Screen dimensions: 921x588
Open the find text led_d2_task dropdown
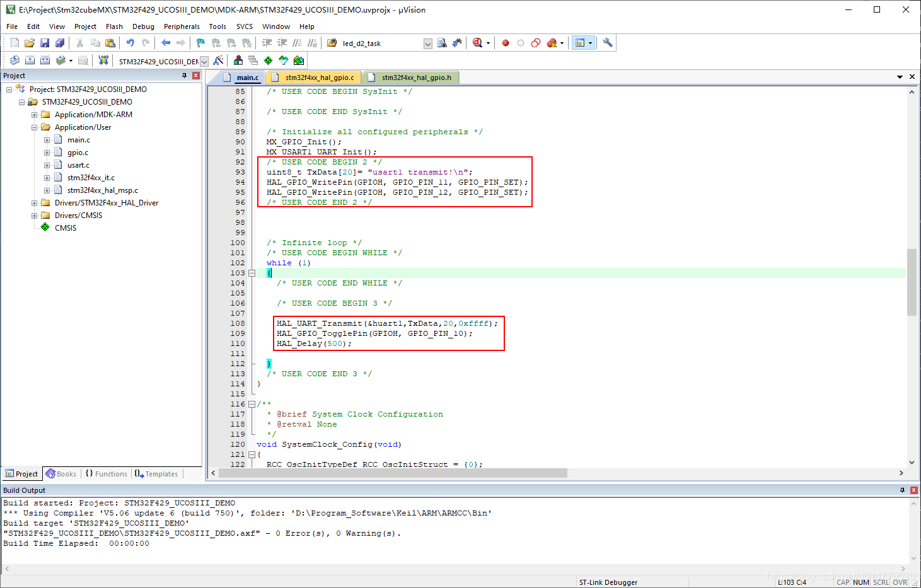point(428,43)
